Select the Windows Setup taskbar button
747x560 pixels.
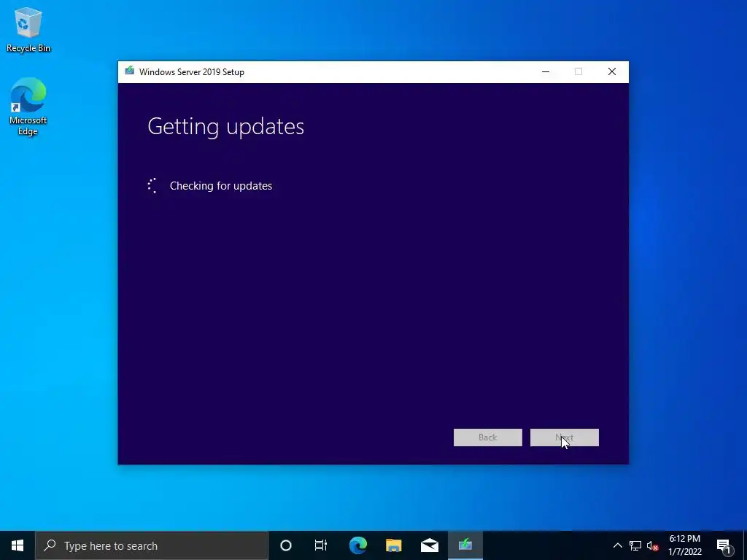(465, 545)
